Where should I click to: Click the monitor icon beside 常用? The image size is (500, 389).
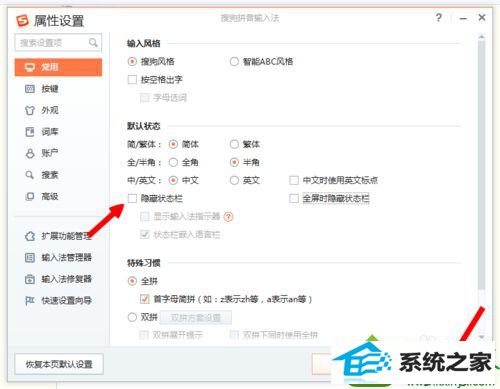point(30,67)
